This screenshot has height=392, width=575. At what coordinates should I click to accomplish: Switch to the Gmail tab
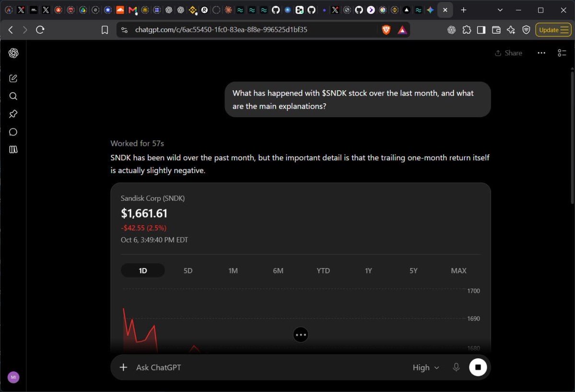point(132,10)
